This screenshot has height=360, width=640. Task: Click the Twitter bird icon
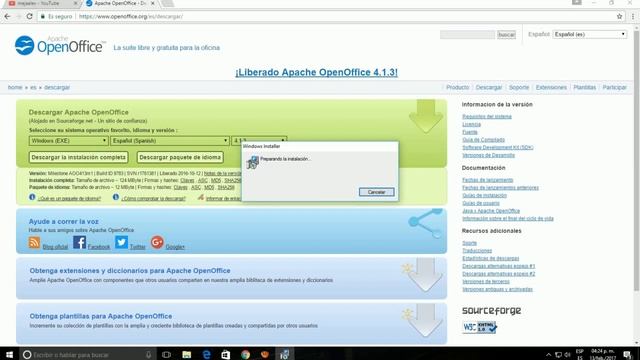(x=121, y=242)
